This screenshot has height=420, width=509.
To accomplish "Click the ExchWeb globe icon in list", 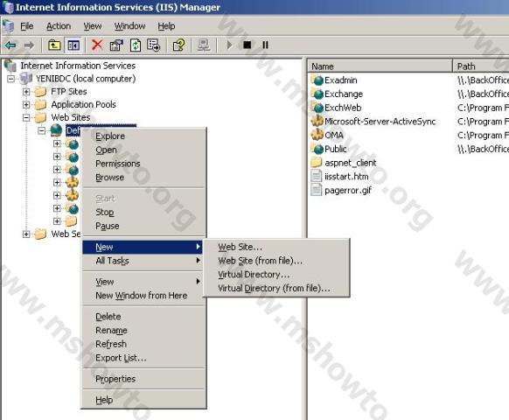I will (317, 108).
